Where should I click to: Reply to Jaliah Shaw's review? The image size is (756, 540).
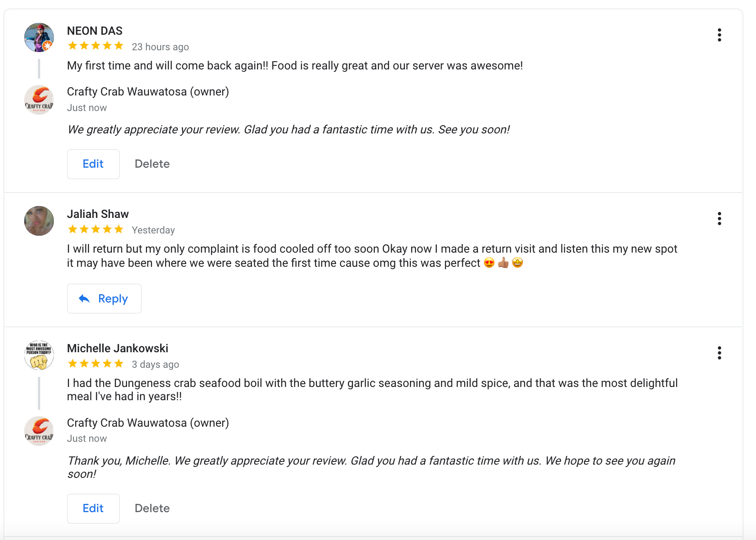coord(104,298)
